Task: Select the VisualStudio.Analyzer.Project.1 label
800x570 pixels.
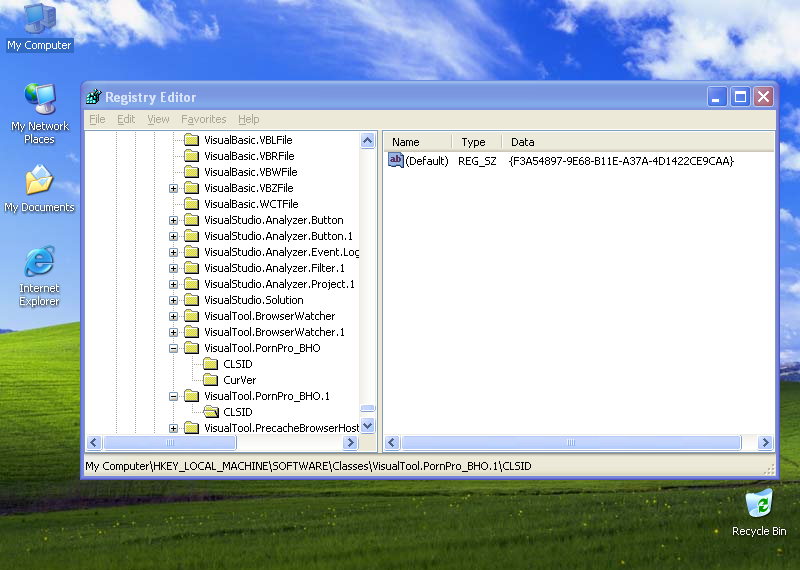Action: pos(279,284)
